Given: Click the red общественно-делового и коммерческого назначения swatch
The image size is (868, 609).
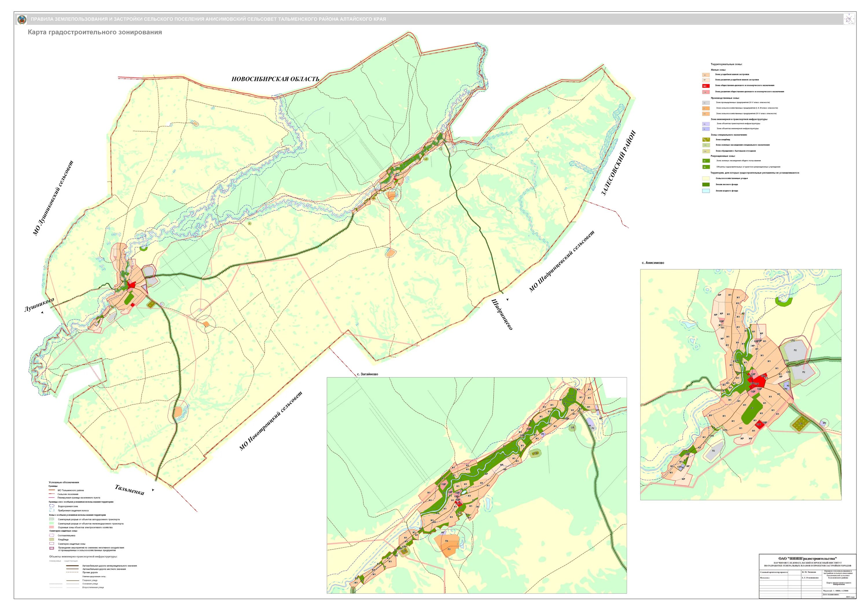Looking at the screenshot, I should (706, 86).
